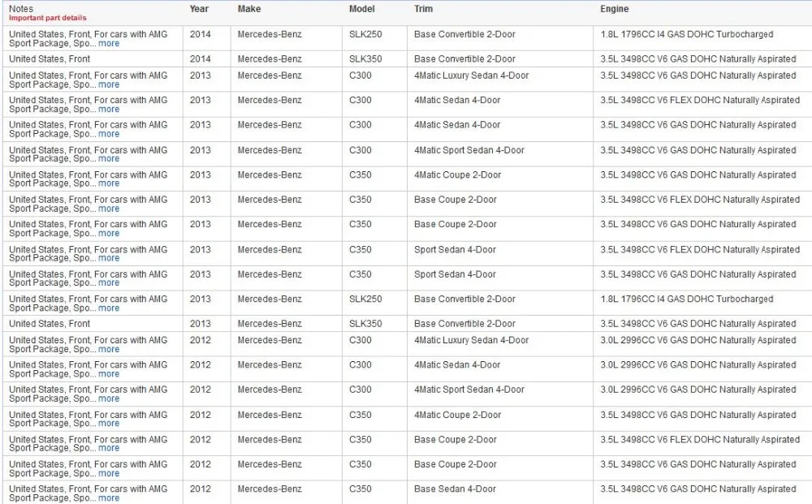Open 'more' link for 2012 C300 4Matic Luxury Sedan
Image resolution: width=812 pixels, height=504 pixels.
coord(109,349)
